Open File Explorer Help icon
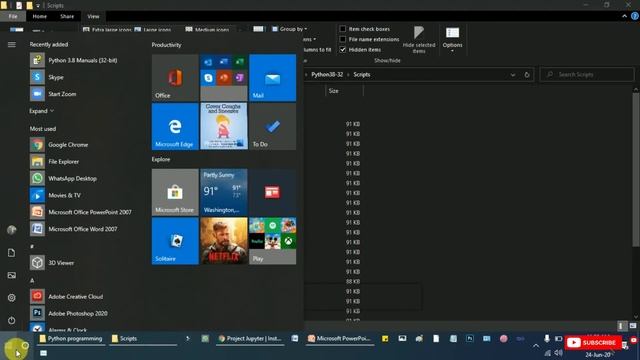The height and width of the screenshot is (360, 640). coord(635,16)
